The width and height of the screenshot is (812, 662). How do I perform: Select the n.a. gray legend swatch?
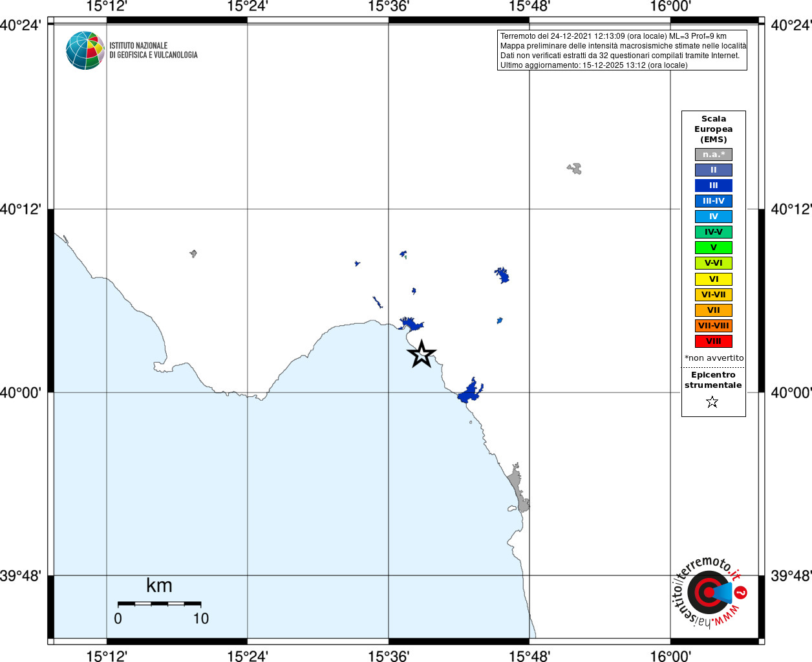click(714, 155)
